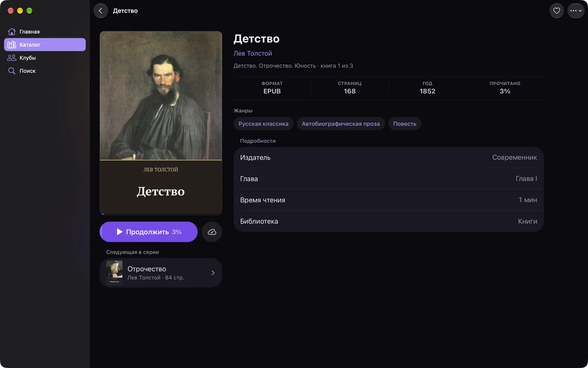Screen dimensions: 588x368
Task: Click the ГОД value 1852
Action: click(x=428, y=91)
